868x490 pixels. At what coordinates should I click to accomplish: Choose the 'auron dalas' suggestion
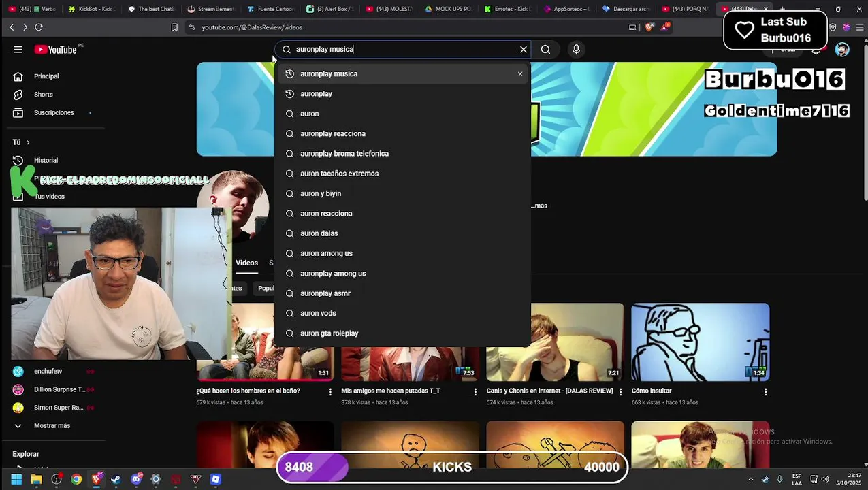coord(402,233)
